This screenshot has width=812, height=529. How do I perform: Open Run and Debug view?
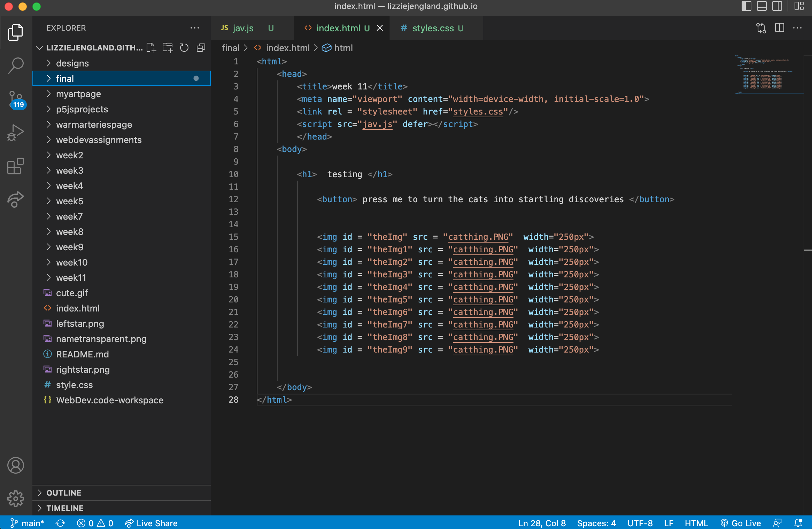pos(16,133)
